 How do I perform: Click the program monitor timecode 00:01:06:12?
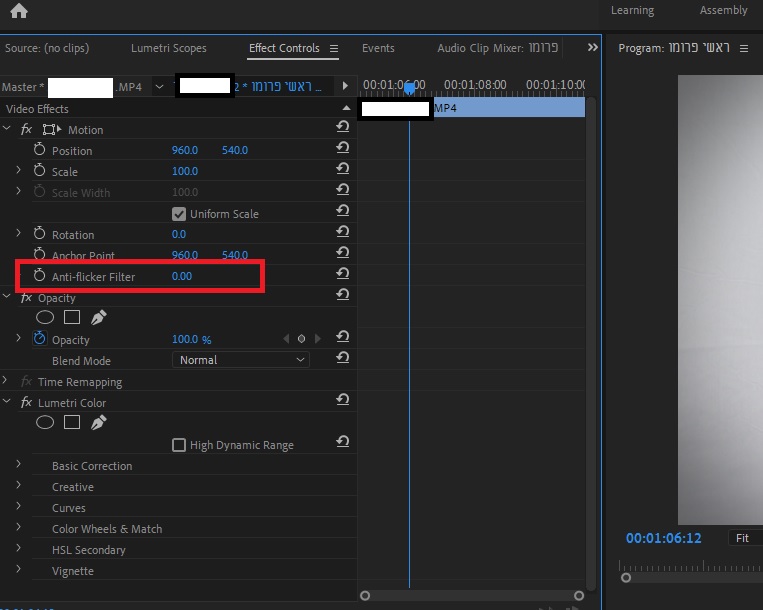pos(663,538)
